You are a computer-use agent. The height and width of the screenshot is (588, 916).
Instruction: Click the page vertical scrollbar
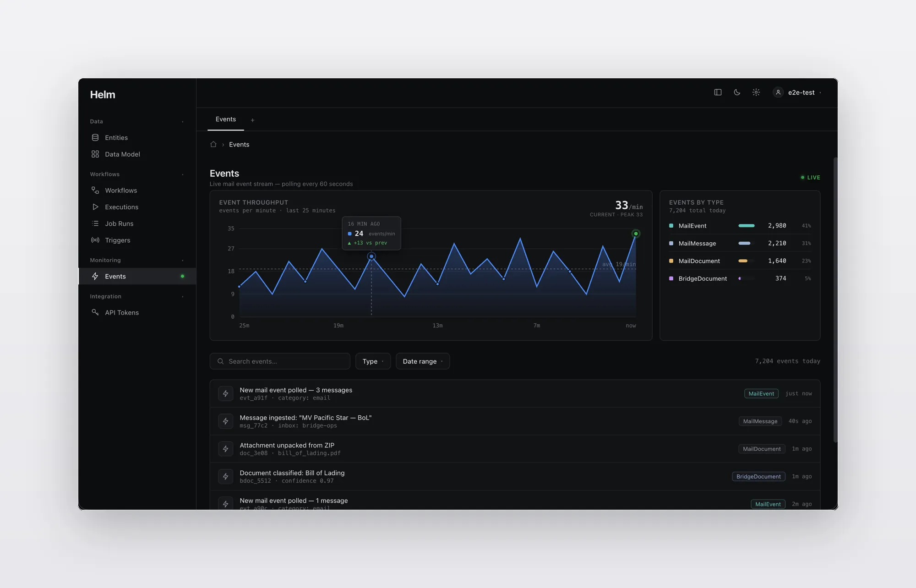[x=835, y=300]
